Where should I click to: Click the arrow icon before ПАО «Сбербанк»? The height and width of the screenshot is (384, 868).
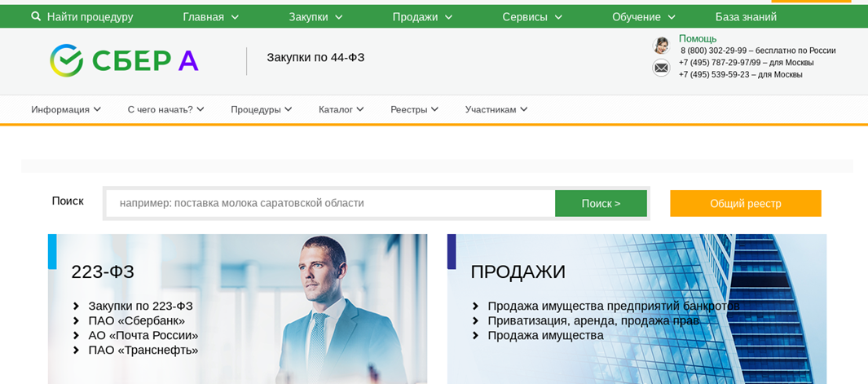(77, 321)
